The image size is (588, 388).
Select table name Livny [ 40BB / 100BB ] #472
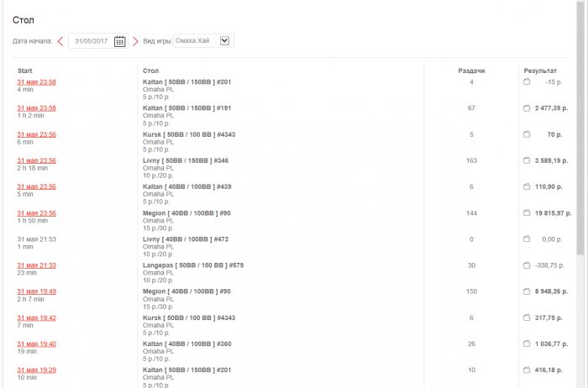[186, 239]
